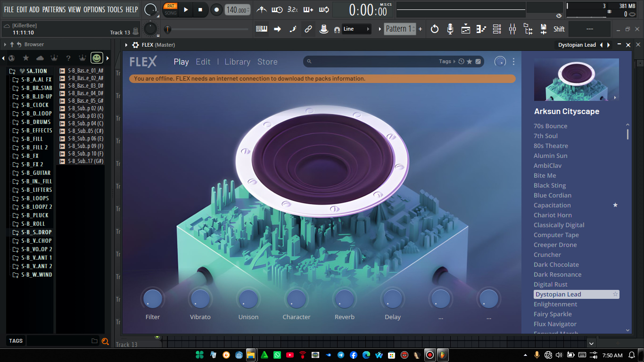
Task: Open the piano roll view icon
Action: coord(481,29)
